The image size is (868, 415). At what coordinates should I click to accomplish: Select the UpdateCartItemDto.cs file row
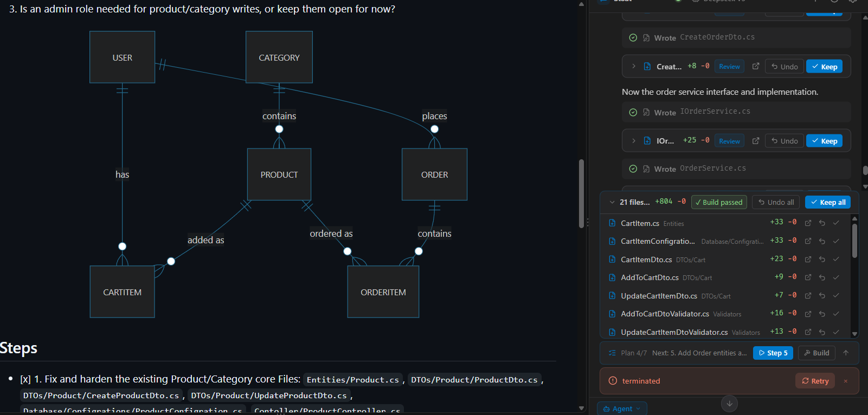[725, 295]
